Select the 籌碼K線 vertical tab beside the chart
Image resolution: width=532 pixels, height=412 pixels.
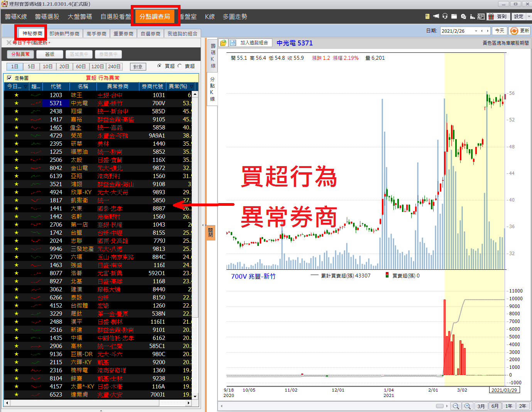(213, 56)
